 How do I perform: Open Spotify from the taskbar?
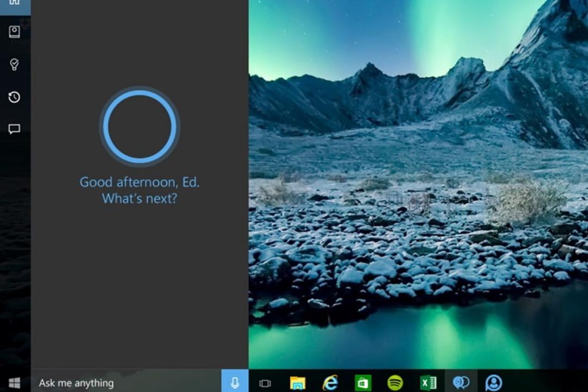[395, 383]
